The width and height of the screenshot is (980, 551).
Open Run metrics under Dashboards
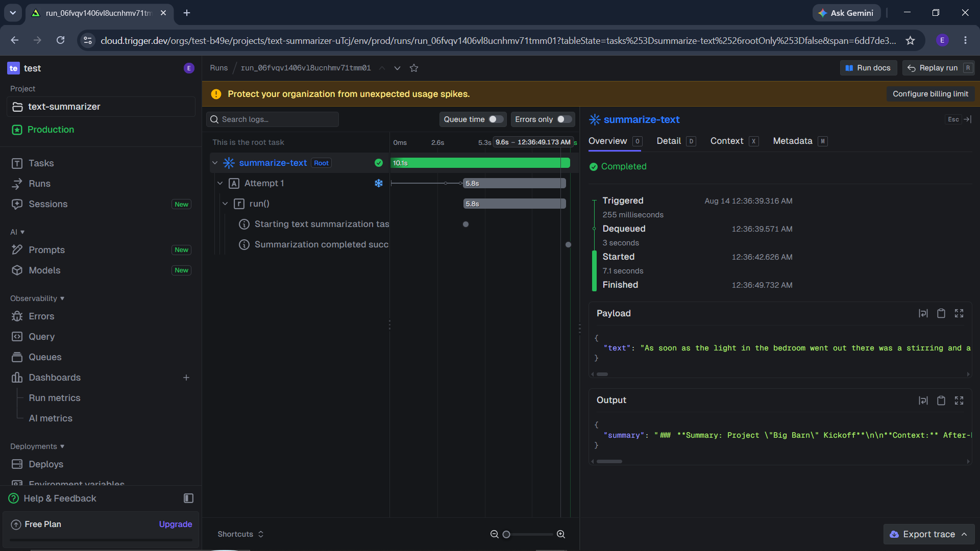pyautogui.click(x=54, y=398)
